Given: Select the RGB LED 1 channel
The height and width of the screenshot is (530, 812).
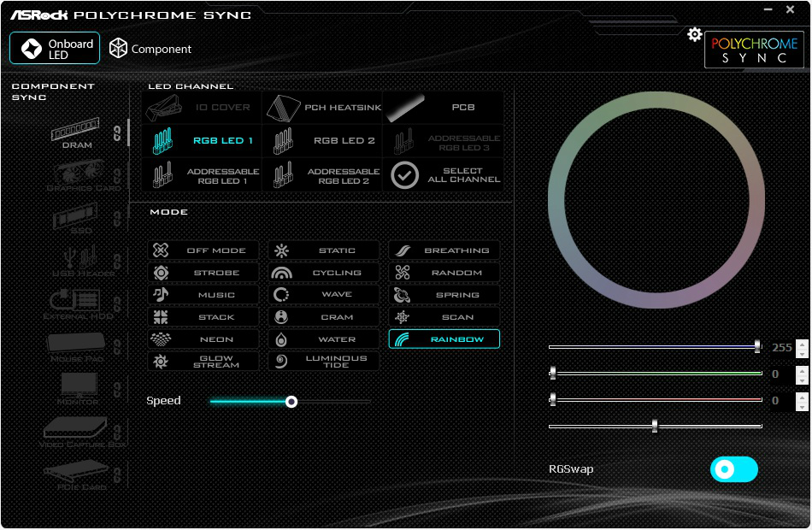Looking at the screenshot, I should coord(202,140).
